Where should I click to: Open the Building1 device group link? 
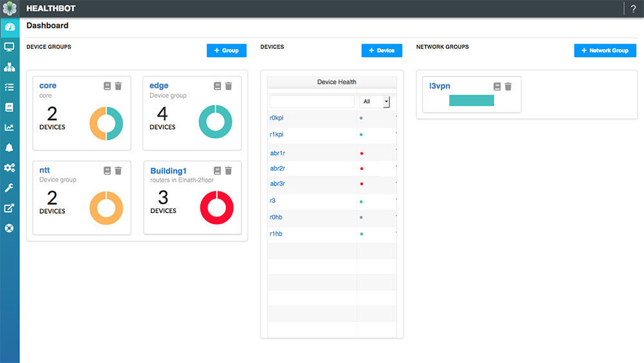pyautogui.click(x=168, y=171)
